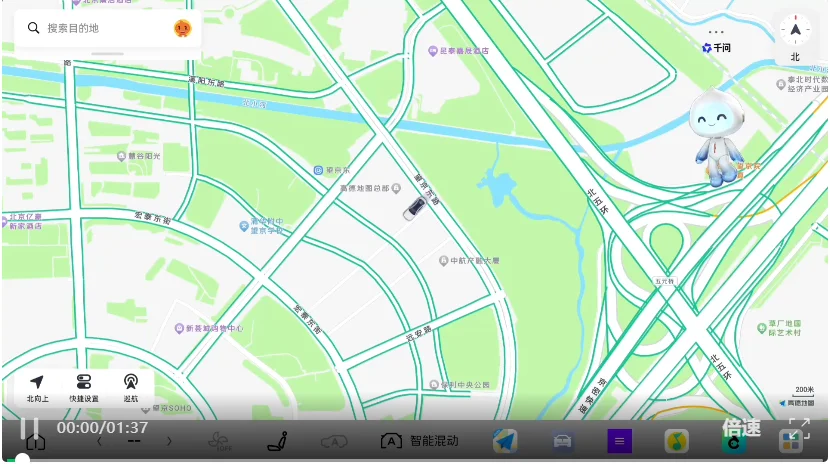Screen dimensions: 830x464
Task: Click the video progress bar handle
Action: 22,459
